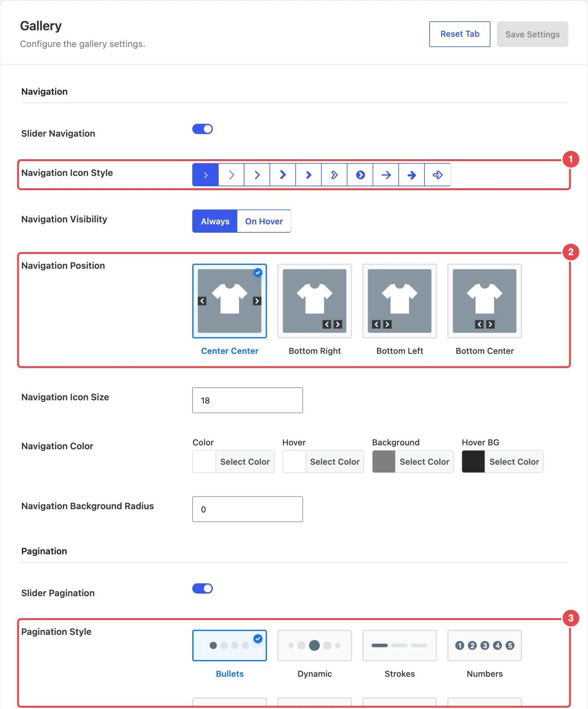The width and height of the screenshot is (588, 709).
Task: Click the Save Settings button
Action: point(533,34)
